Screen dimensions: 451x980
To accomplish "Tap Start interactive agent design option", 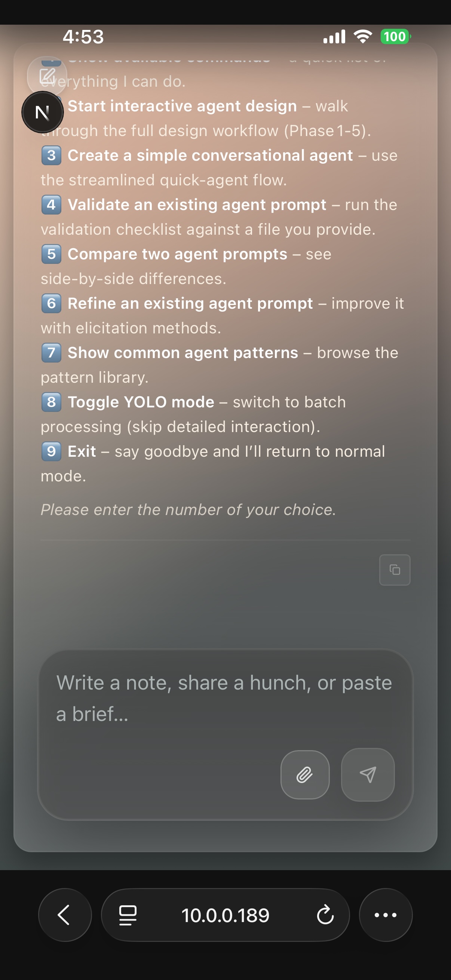I will (182, 106).
